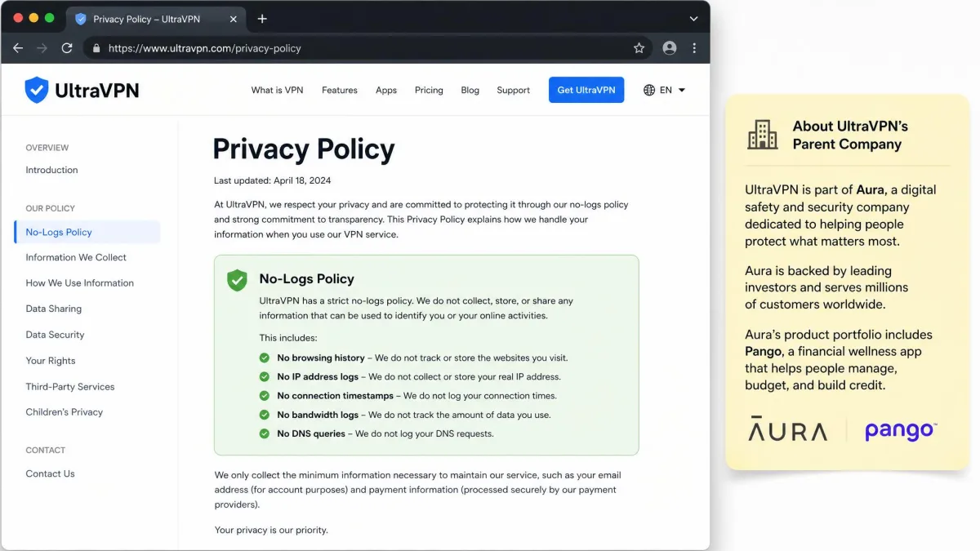
Task: Go to Introduction in sidebar
Action: 51,170
